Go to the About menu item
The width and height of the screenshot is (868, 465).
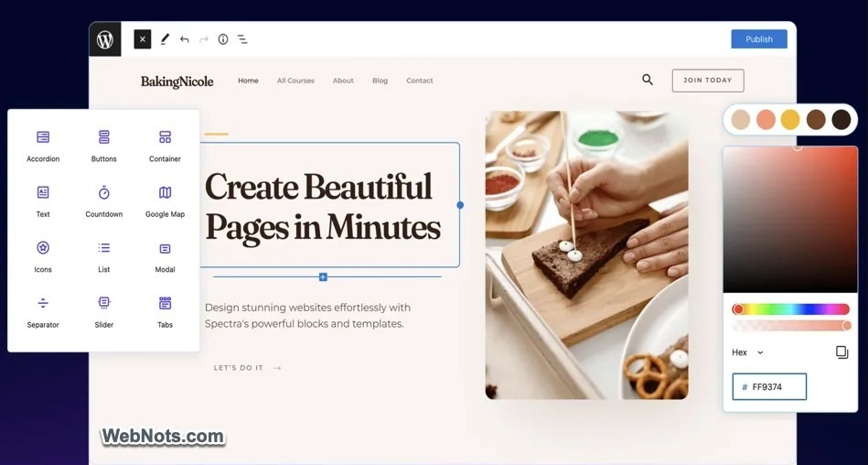click(x=343, y=81)
